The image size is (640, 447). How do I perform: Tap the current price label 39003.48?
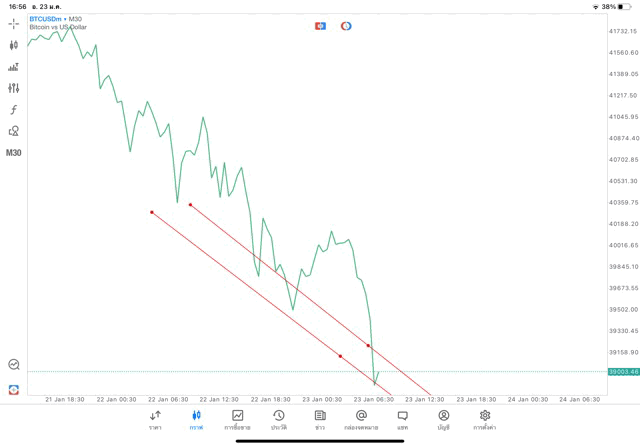tap(622, 372)
